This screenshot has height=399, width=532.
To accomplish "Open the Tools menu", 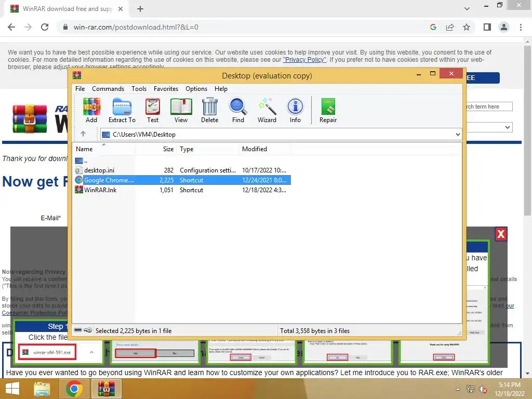I will 139,88.
